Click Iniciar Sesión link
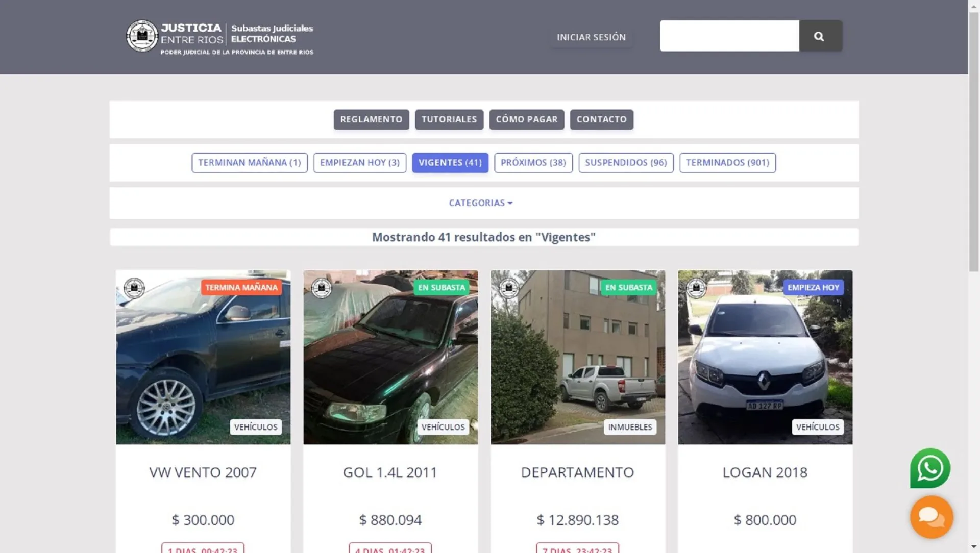The height and width of the screenshot is (553, 980). pos(591,37)
